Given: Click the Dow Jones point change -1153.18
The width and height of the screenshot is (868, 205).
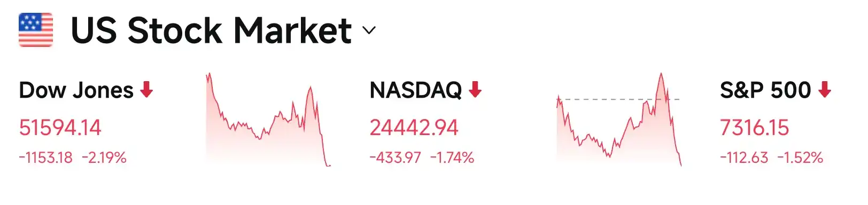Looking at the screenshot, I should point(46,157).
